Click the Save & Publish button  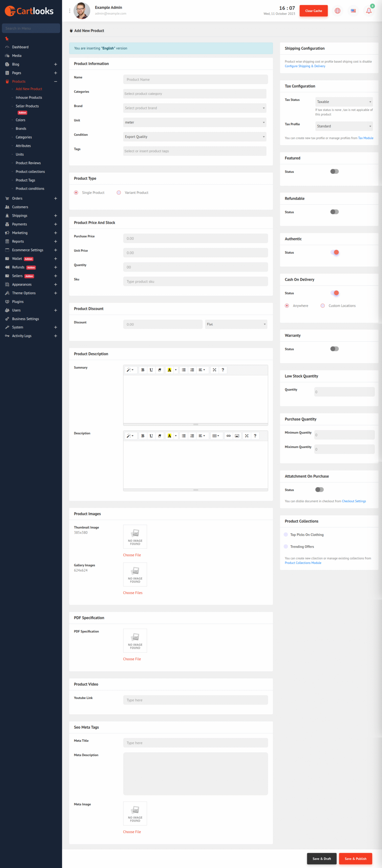[355, 859]
